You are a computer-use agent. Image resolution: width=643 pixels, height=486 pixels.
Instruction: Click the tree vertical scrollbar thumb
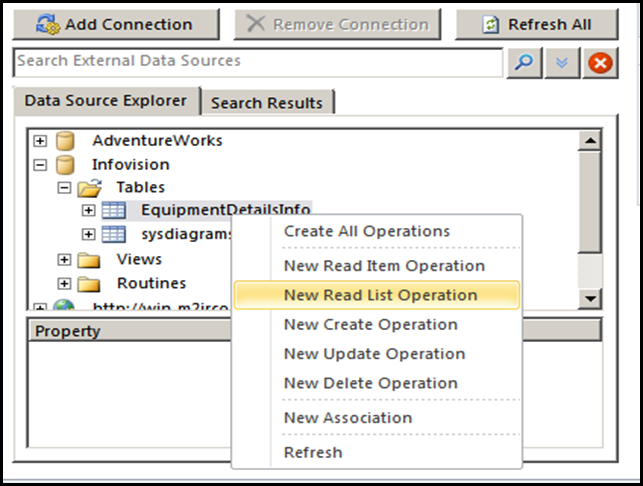coord(590,202)
